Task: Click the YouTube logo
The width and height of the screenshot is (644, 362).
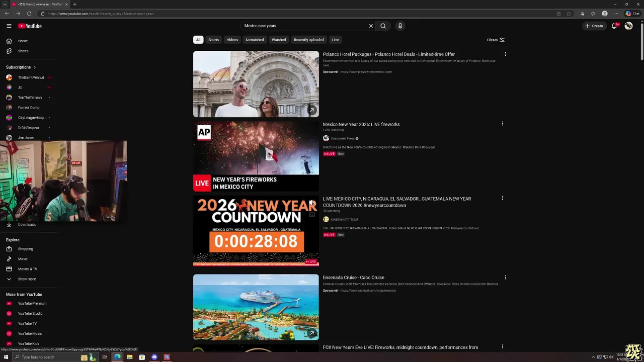Action: [30, 26]
